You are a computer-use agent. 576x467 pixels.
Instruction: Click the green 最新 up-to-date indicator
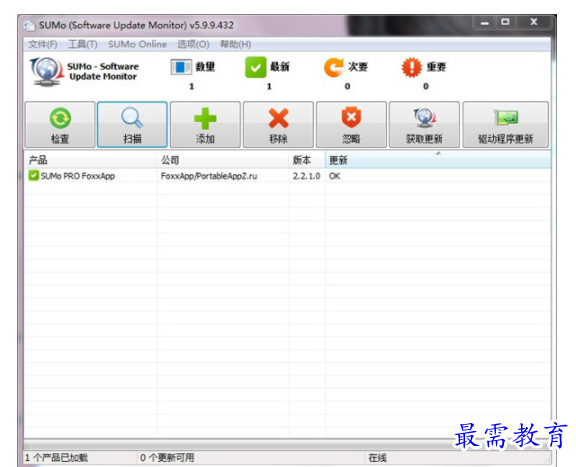coord(256,67)
